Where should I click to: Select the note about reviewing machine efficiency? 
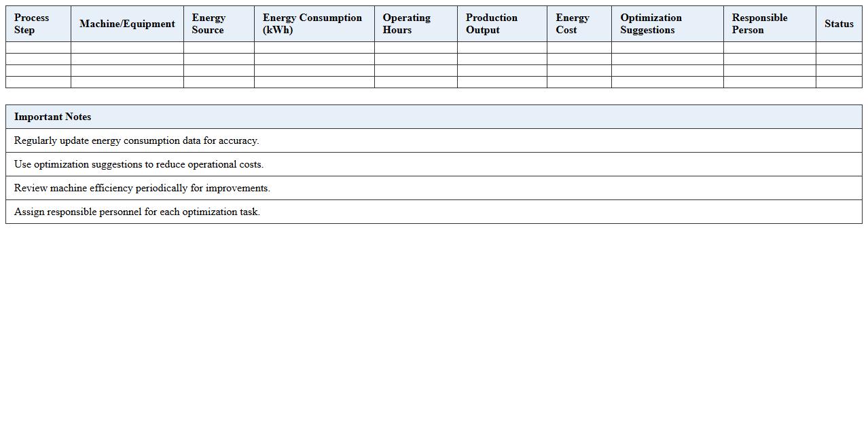point(142,188)
